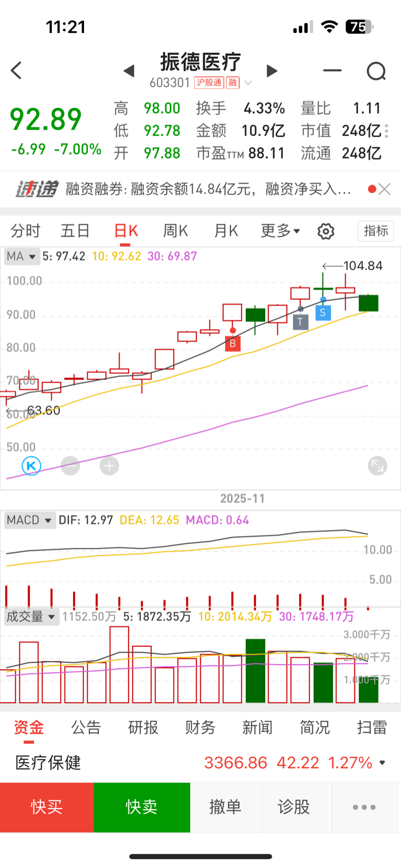Tap the battery indicator in status bar
The width and height of the screenshot is (401, 868).
click(359, 27)
